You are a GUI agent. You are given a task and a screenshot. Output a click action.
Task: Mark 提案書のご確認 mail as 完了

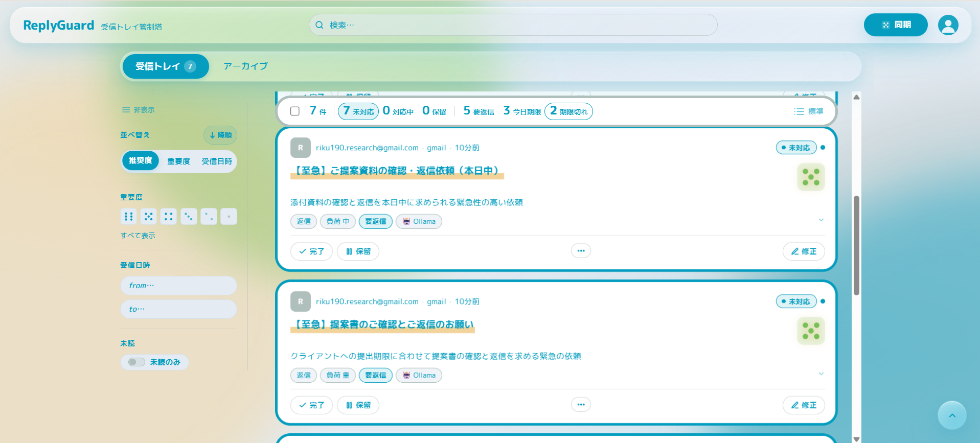311,405
